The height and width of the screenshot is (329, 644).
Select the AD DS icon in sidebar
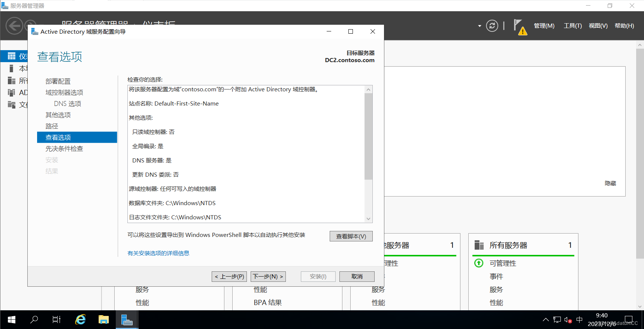pos(12,92)
